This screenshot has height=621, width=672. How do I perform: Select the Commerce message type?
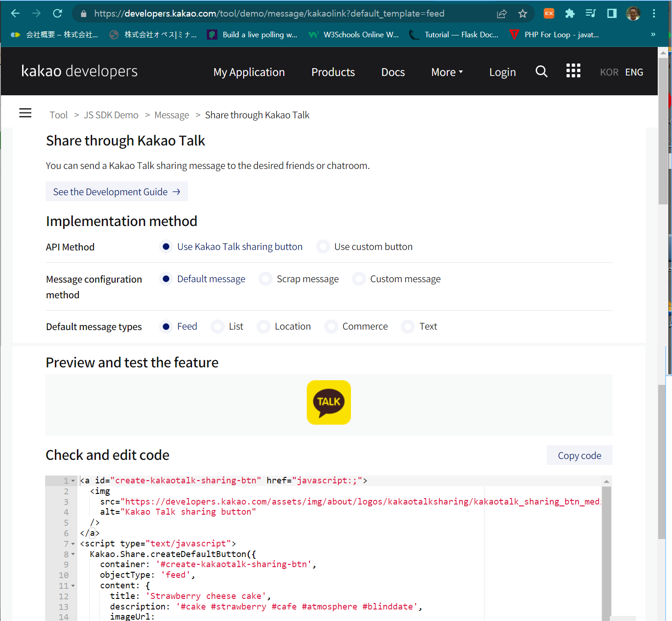pos(331,326)
